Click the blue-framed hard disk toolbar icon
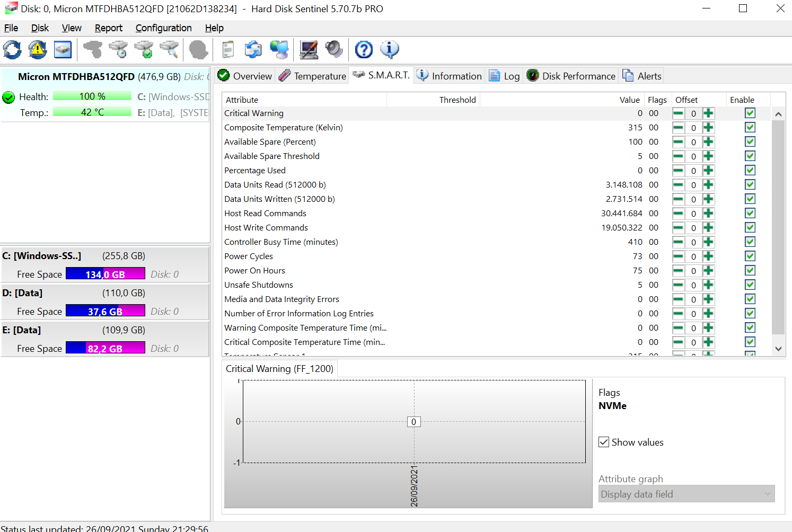The width and height of the screenshot is (792, 532). [63, 50]
